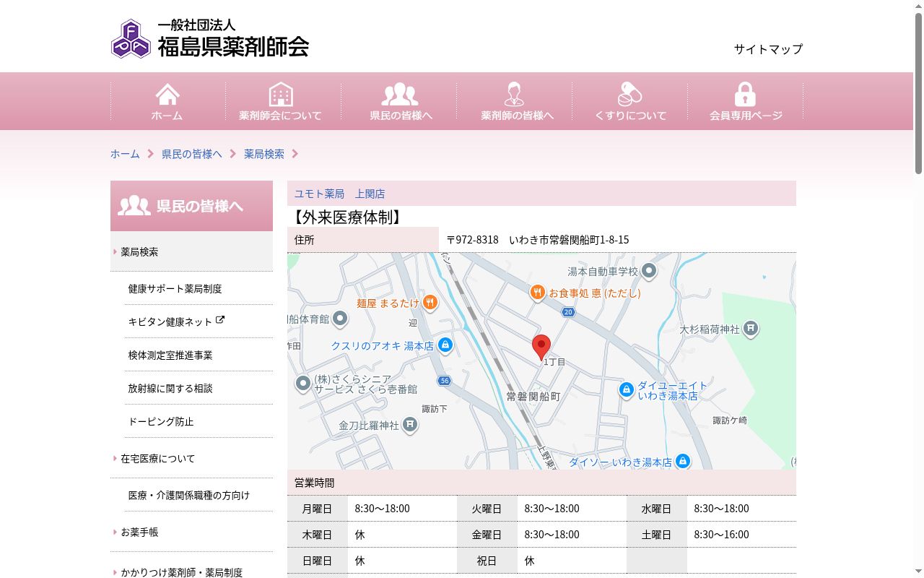
Task: Open 県民の皆様へ people icon in navigation
Action: 400,95
